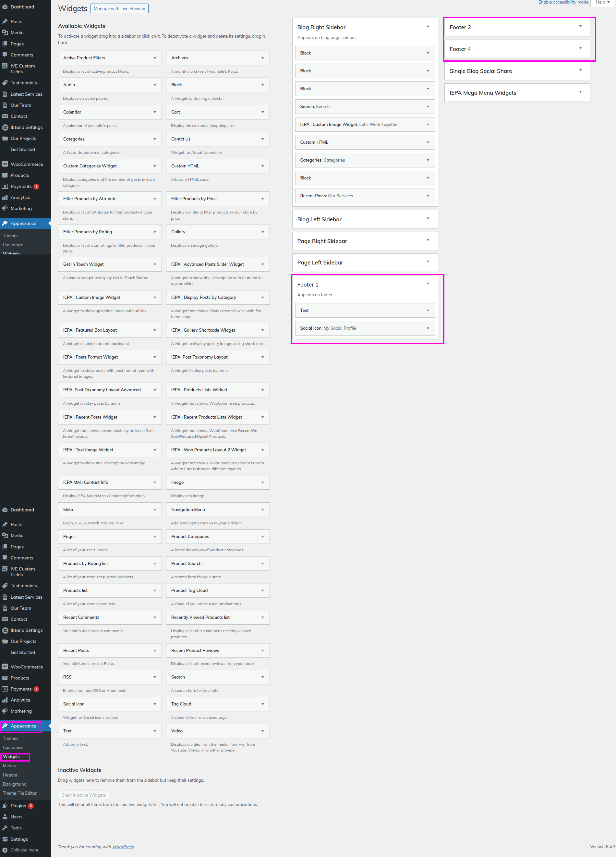Click the WordPress footer link
The image size is (616, 857).
coord(123,847)
